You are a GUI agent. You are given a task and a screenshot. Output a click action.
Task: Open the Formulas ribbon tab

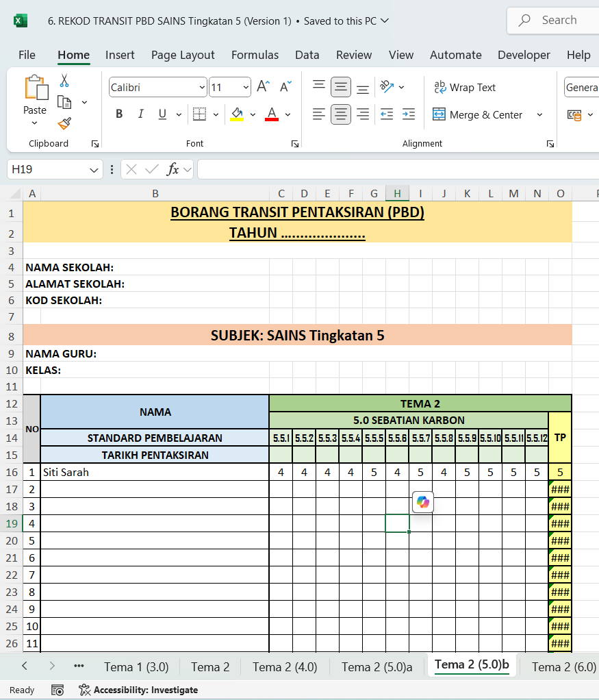coord(255,55)
